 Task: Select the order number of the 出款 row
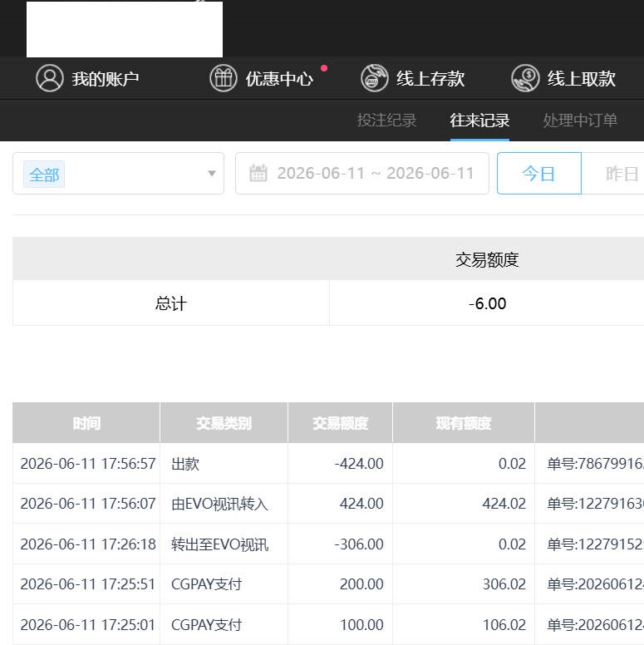tap(596, 464)
